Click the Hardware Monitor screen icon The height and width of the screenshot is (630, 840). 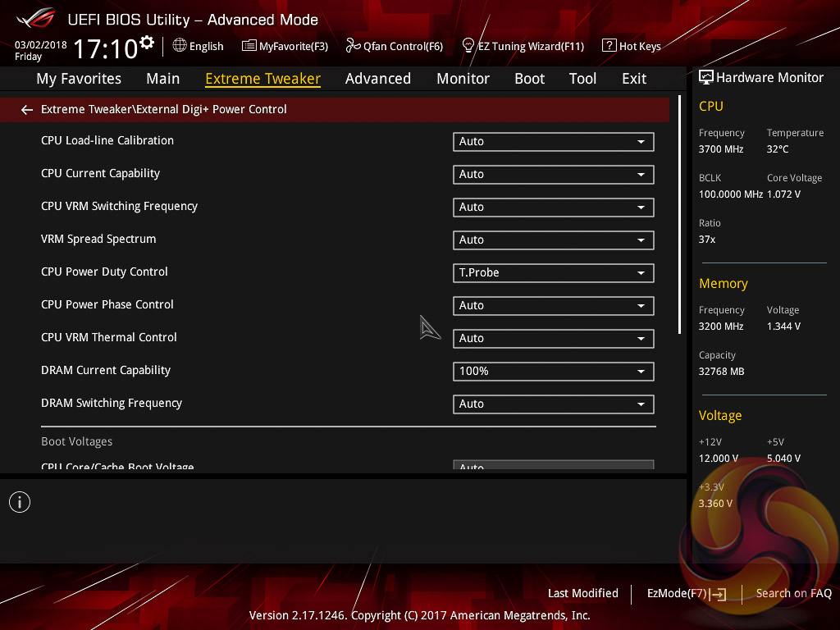[706, 78]
